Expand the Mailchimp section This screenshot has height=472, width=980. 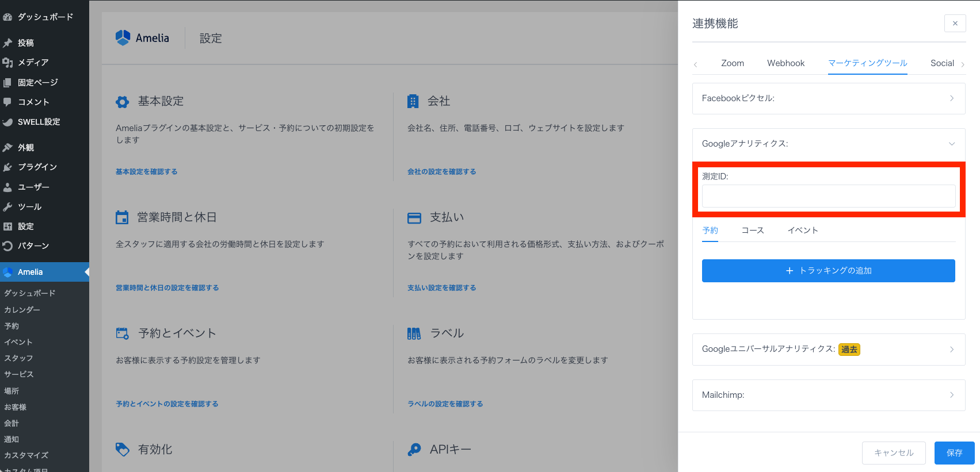click(x=828, y=395)
